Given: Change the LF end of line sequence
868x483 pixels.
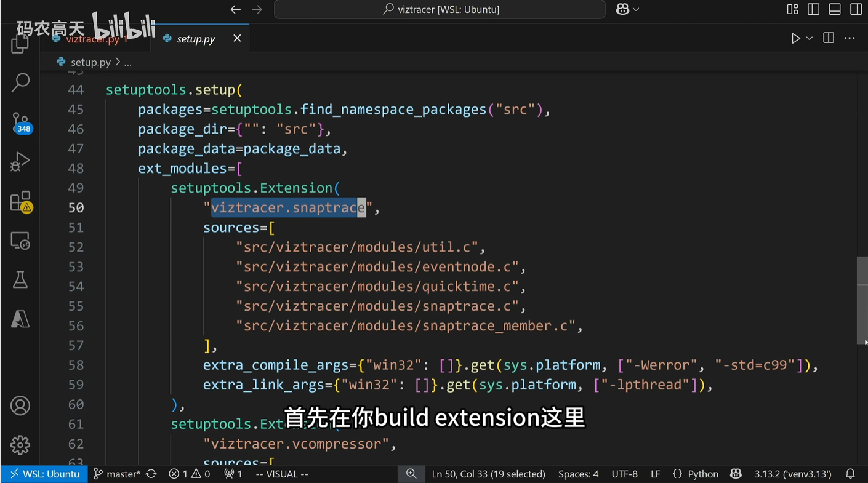Looking at the screenshot, I should coord(656,474).
